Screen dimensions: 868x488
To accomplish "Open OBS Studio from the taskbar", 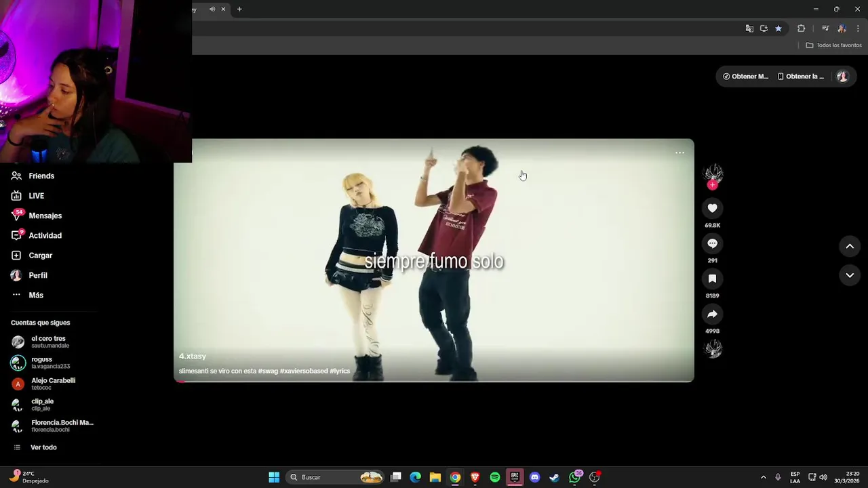I will point(595,477).
